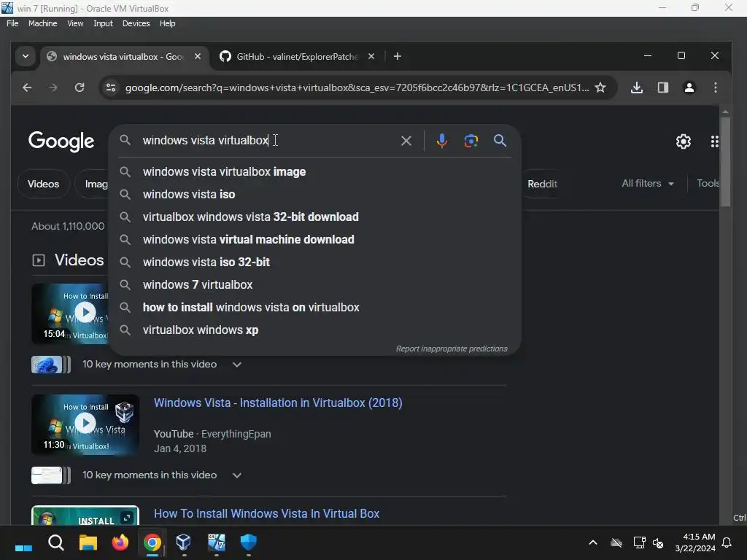The image size is (747, 560).
Task: Select suggestion virtualbox windows xp
Action: pyautogui.click(x=314, y=330)
